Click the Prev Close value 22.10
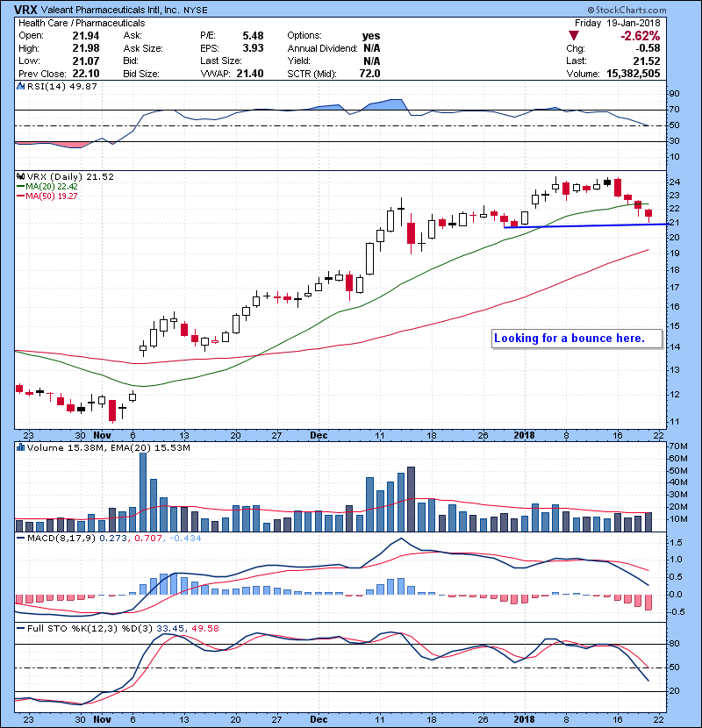 point(86,74)
